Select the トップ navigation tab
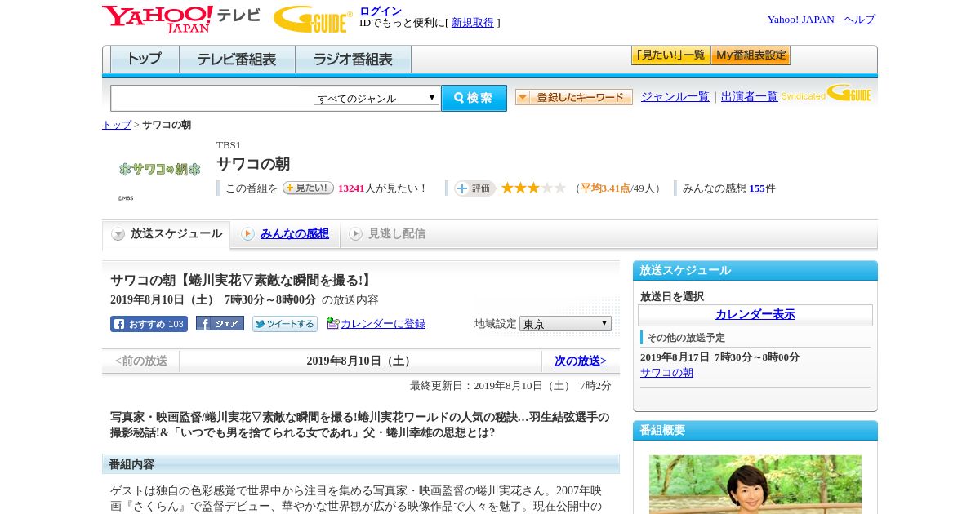 (x=145, y=60)
